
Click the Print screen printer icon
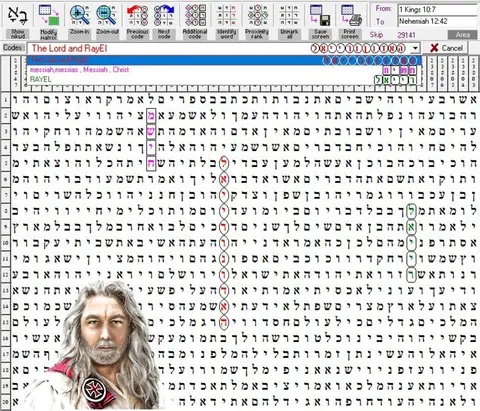point(351,15)
